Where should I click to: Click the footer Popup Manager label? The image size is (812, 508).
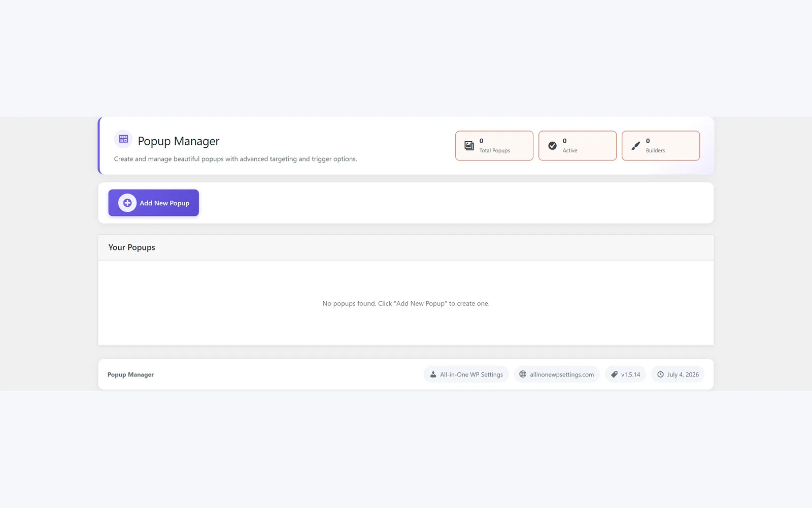(x=130, y=374)
